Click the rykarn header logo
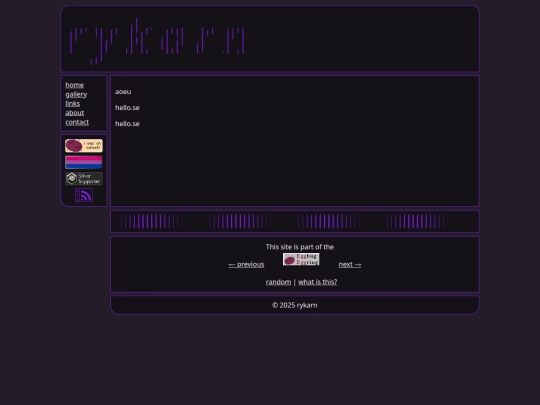The height and width of the screenshot is (405, 540). coord(158,41)
